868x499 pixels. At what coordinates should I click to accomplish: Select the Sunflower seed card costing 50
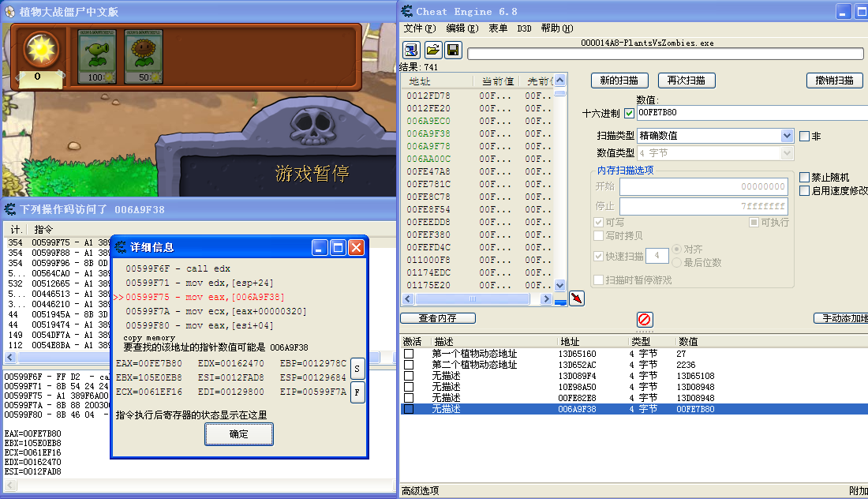144,57
